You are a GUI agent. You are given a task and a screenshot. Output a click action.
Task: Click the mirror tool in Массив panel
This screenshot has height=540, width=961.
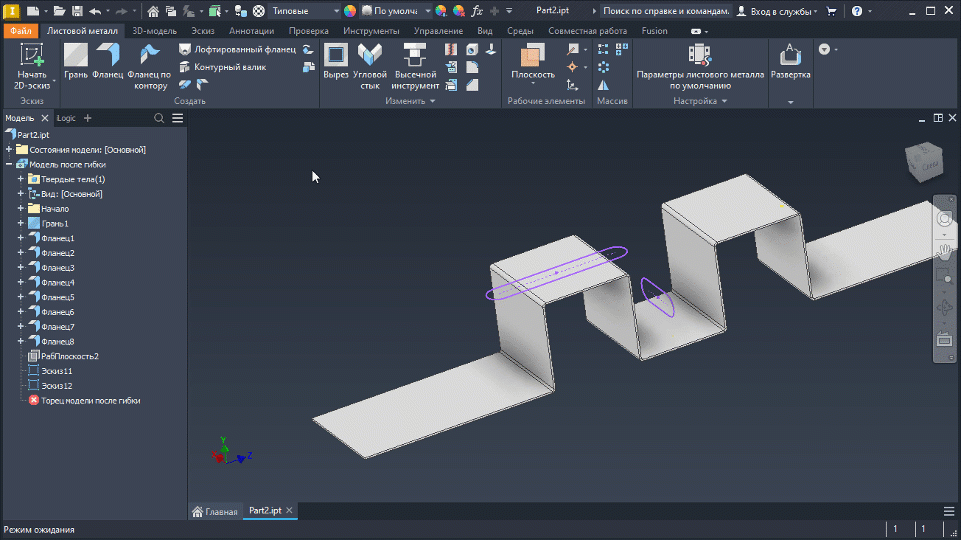603,85
